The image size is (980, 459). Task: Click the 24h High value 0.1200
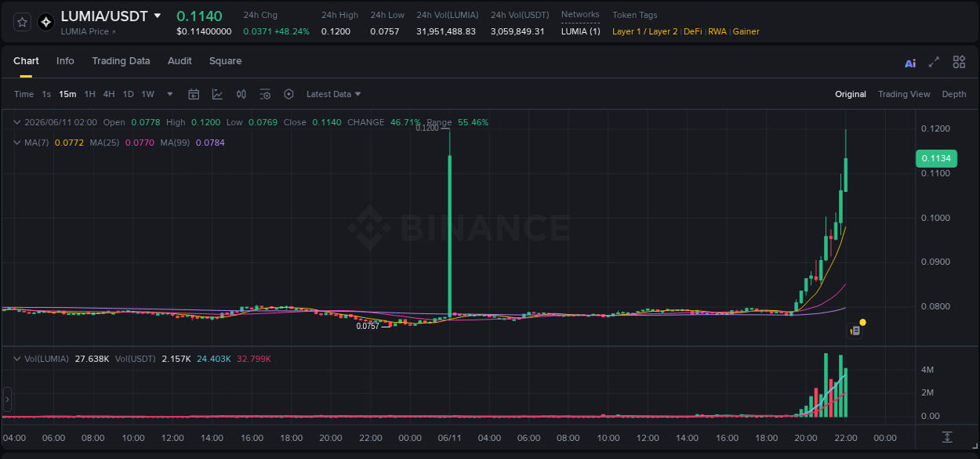point(336,31)
